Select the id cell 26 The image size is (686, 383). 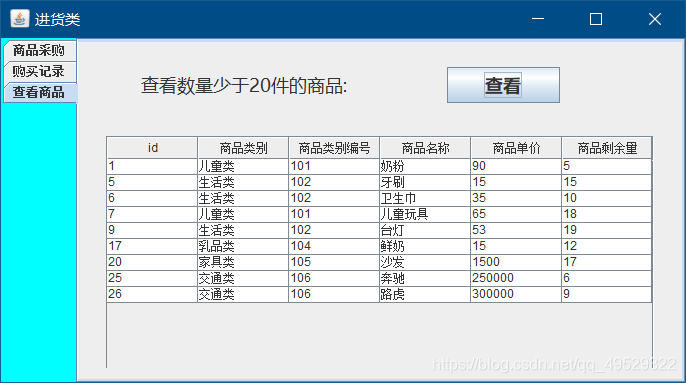(x=152, y=294)
